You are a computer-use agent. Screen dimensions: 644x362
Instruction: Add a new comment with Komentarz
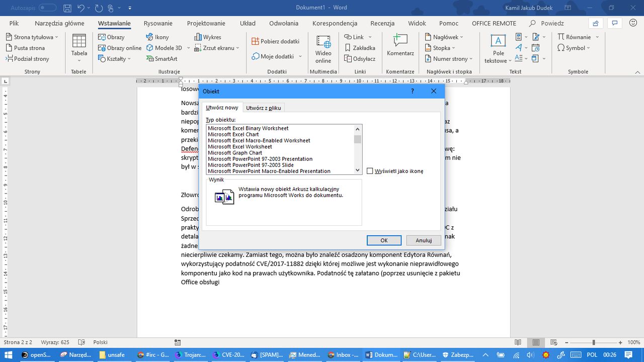click(400, 45)
